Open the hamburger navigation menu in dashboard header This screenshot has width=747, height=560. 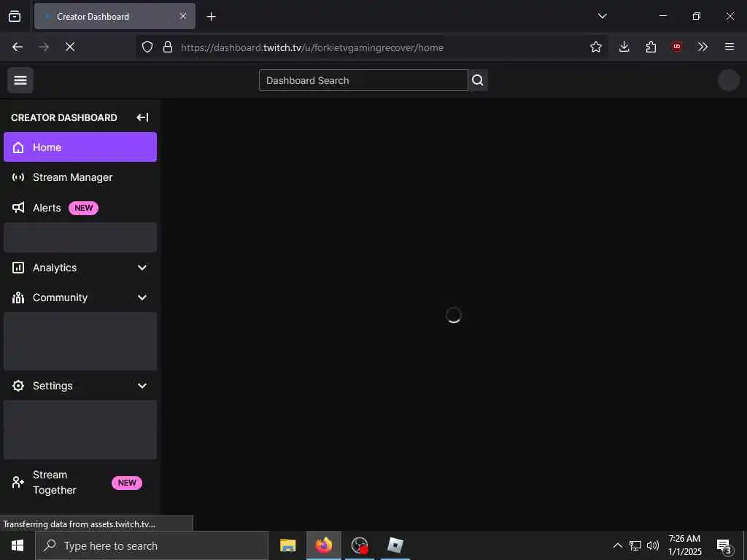pyautogui.click(x=20, y=80)
